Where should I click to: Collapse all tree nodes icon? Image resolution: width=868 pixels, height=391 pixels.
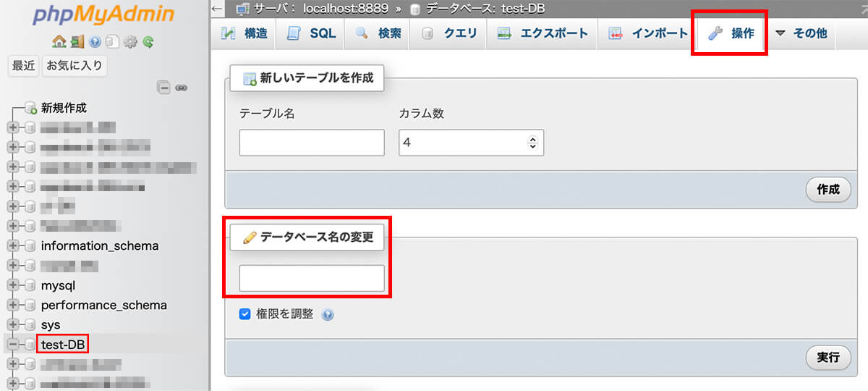pyautogui.click(x=164, y=88)
